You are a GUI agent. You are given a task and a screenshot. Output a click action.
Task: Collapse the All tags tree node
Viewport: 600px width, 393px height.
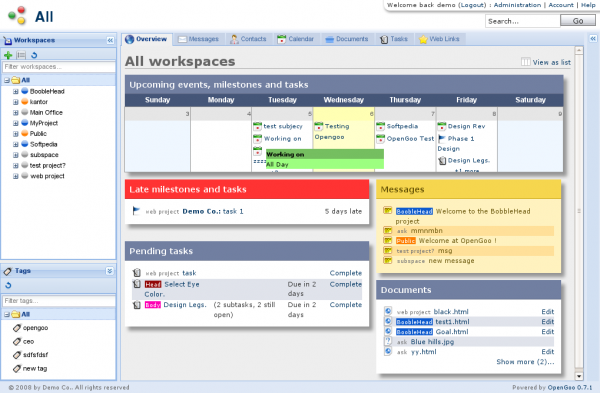point(7,315)
